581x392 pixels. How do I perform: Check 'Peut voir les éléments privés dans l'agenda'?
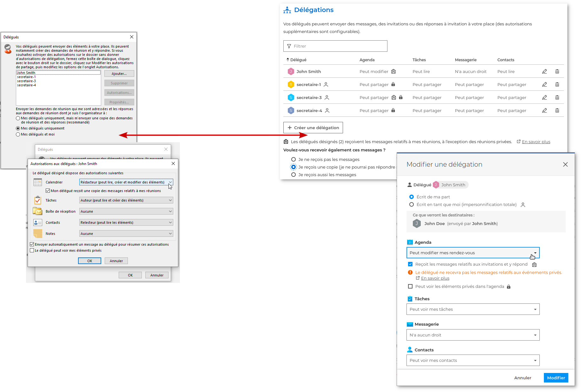410,286
